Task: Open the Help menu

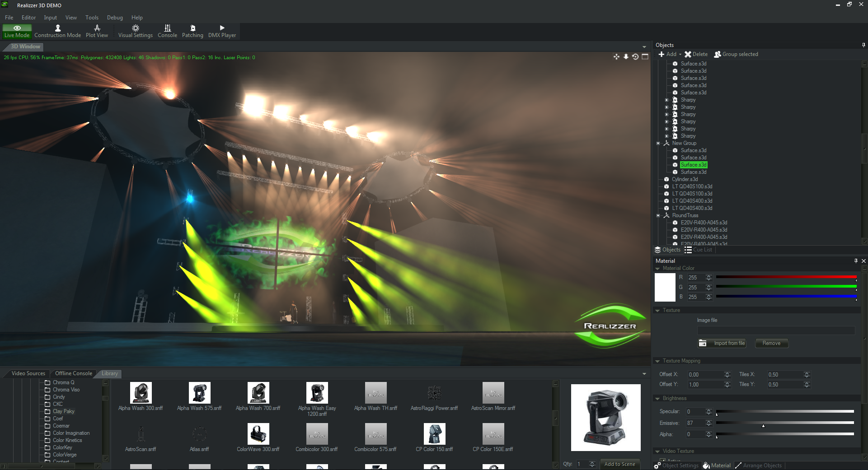Action: [x=137, y=18]
